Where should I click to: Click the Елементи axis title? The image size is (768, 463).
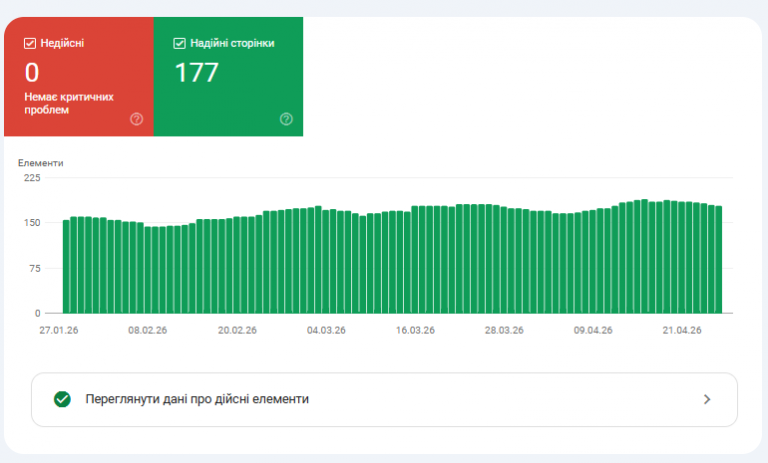(x=41, y=163)
